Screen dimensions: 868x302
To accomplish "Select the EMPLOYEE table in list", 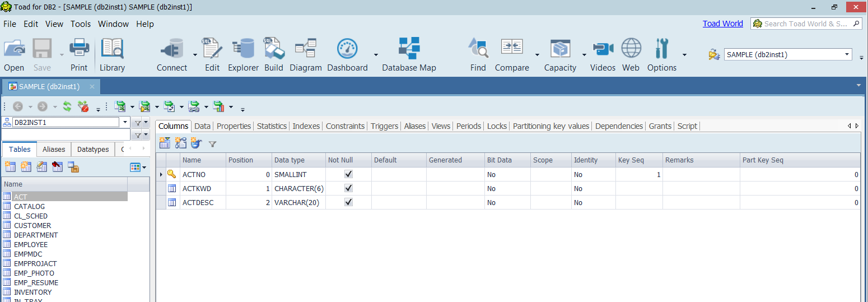I will pyautogui.click(x=31, y=245).
